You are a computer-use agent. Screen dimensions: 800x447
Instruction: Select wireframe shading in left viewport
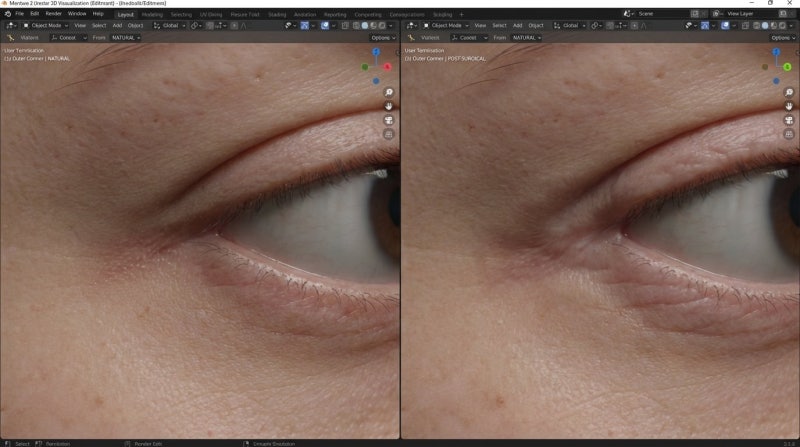coord(356,26)
